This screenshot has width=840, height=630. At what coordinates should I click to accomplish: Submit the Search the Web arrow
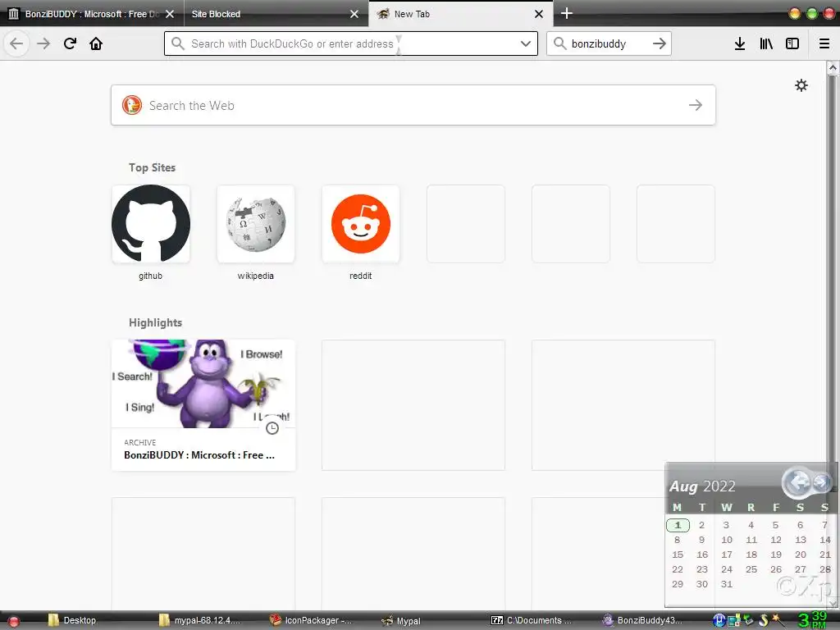coord(696,105)
